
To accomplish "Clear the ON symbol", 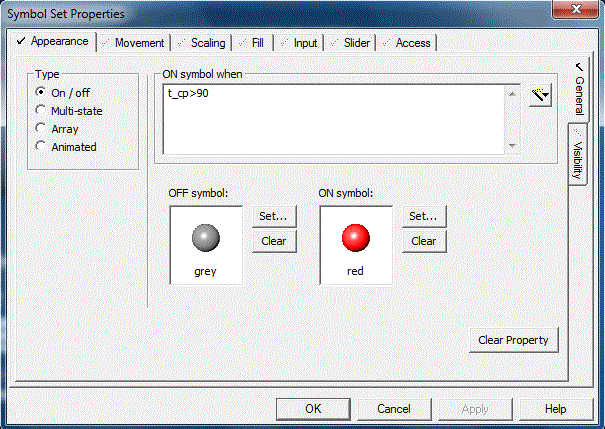I will (x=424, y=241).
